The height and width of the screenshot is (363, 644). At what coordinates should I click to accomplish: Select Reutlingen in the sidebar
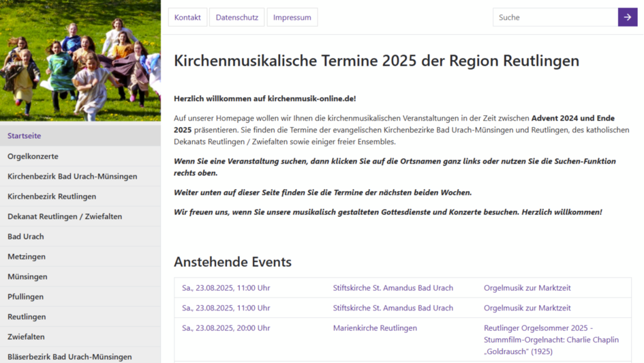pos(80,317)
